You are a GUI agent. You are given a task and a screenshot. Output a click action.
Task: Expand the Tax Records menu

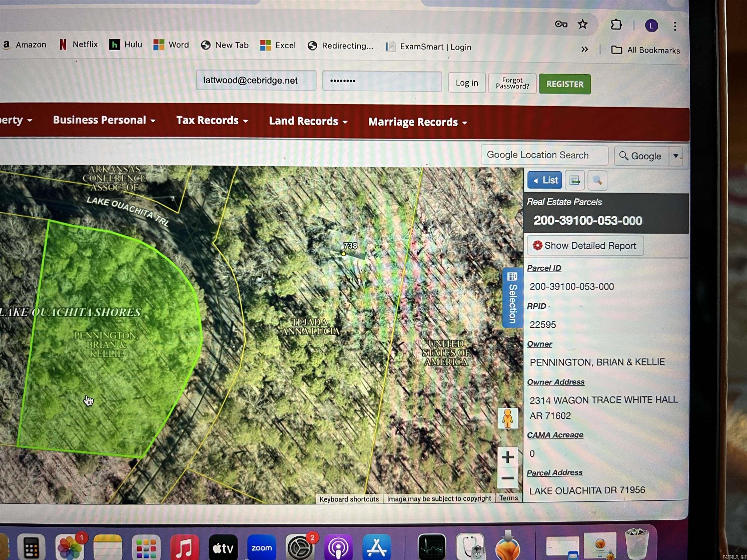click(212, 121)
